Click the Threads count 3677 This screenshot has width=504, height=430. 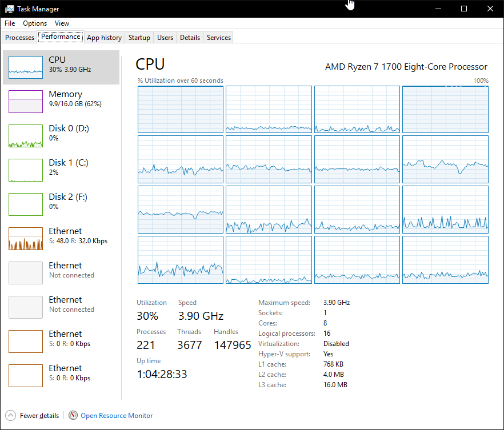[190, 345]
